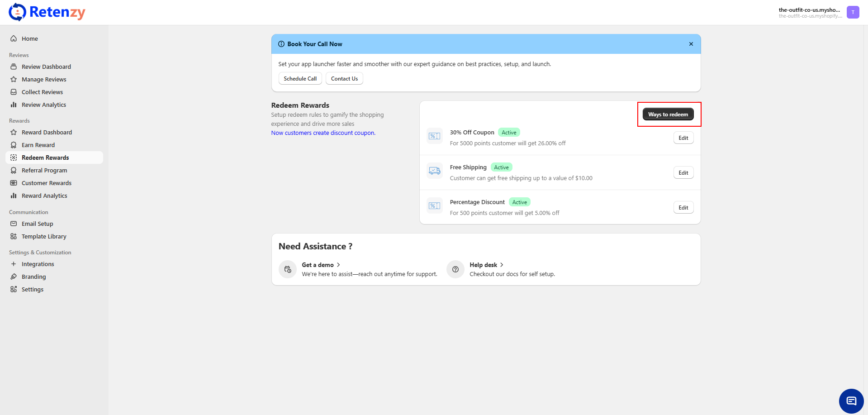This screenshot has width=868, height=415.
Task: Open the chat support widget
Action: coord(851,401)
